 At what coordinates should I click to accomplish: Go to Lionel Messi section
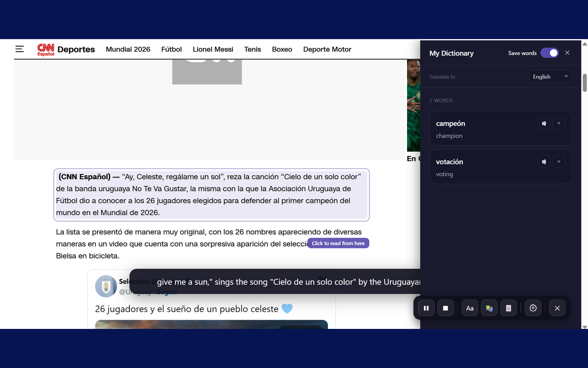tap(213, 49)
